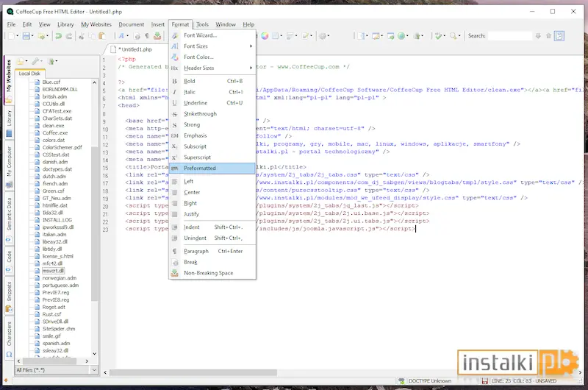Click the gear settings toolbar icon

tap(322, 36)
